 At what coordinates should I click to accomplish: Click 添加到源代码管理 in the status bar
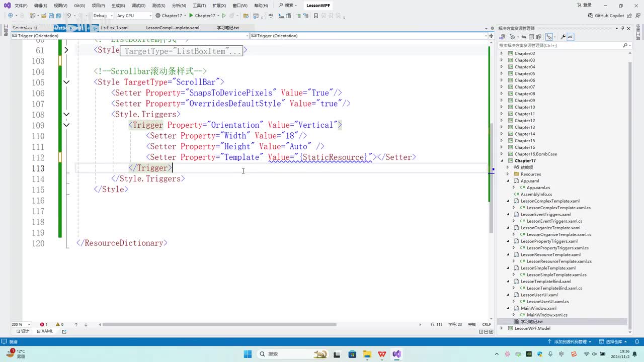click(x=570, y=342)
